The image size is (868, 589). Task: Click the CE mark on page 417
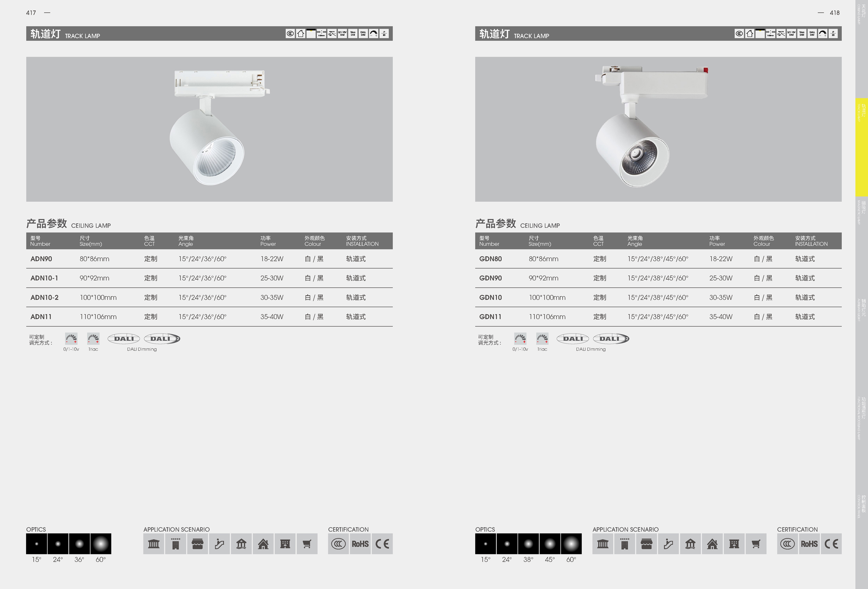coord(382,544)
